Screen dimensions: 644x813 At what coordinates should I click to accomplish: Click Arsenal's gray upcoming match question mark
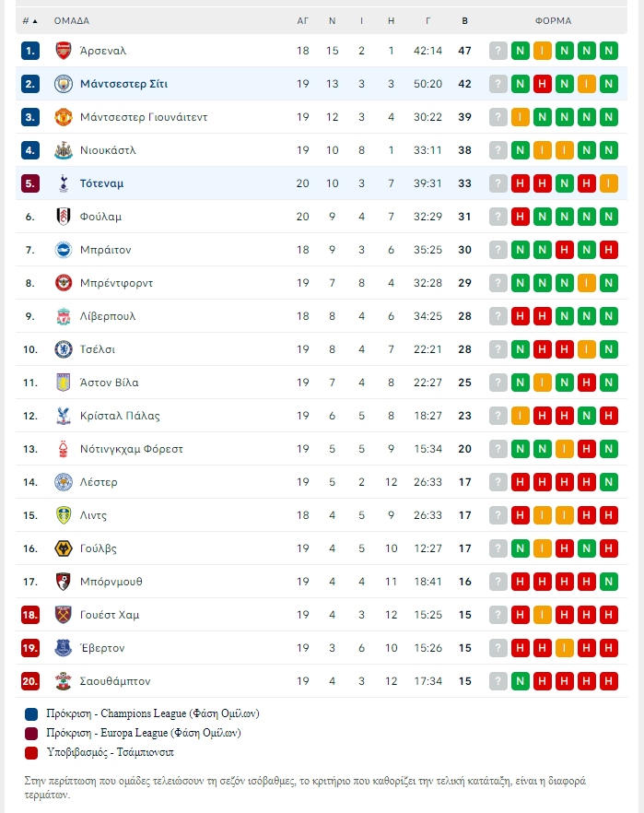pos(498,51)
